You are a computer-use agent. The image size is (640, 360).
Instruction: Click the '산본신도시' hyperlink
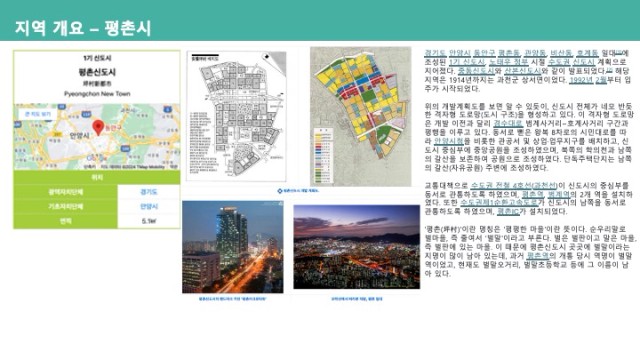(x=523, y=71)
